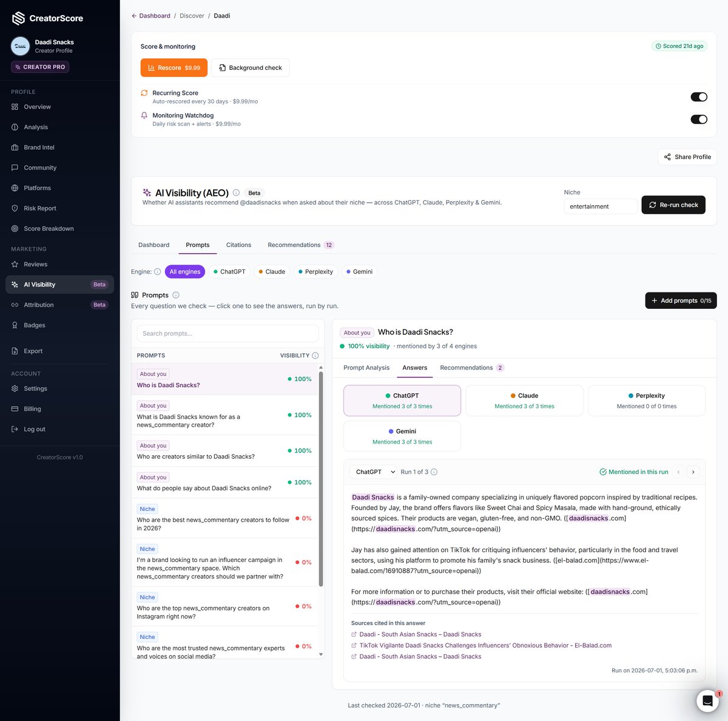This screenshot has height=721, width=728.
Task: Toggle the Monitoring Watchdog switch
Action: [x=699, y=120]
